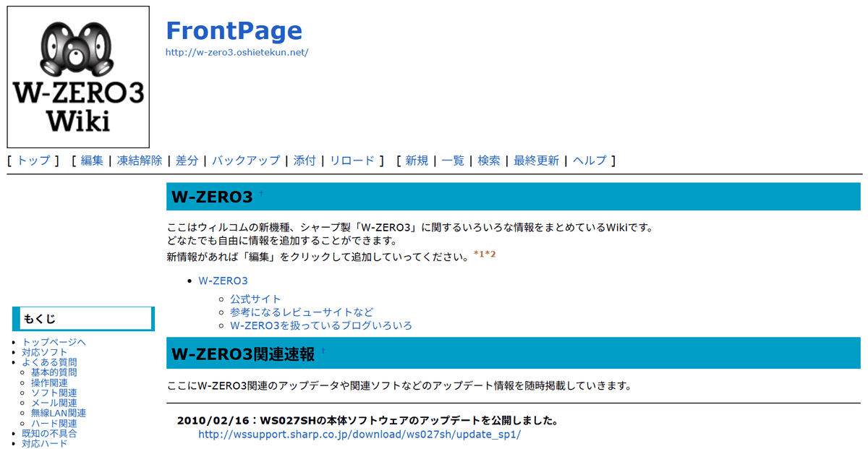Click the リロード reload link
868x449 pixels.
click(x=352, y=161)
